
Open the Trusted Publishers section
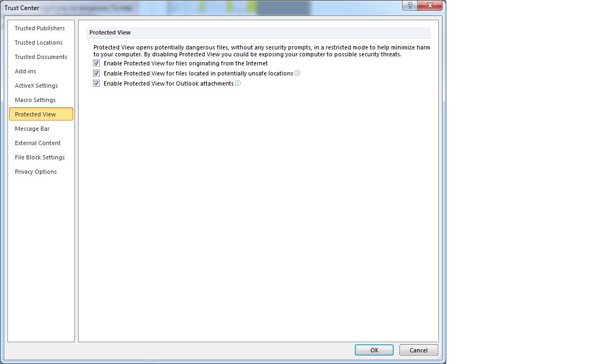(x=41, y=28)
